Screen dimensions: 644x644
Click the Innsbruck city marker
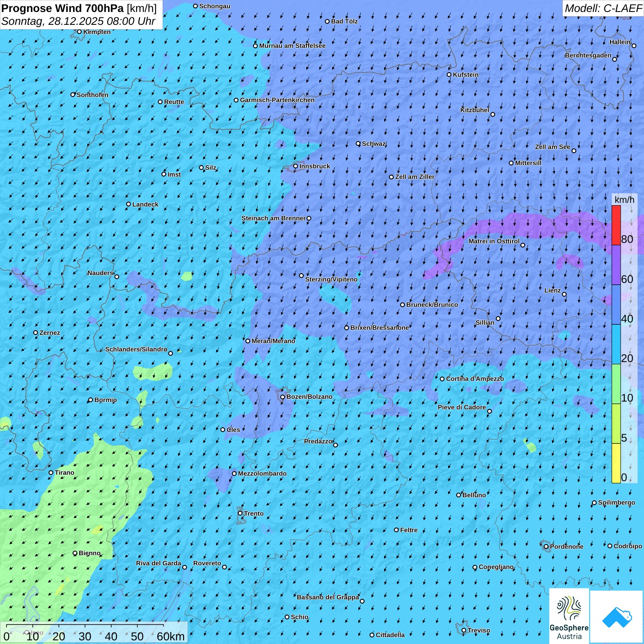pyautogui.click(x=296, y=167)
